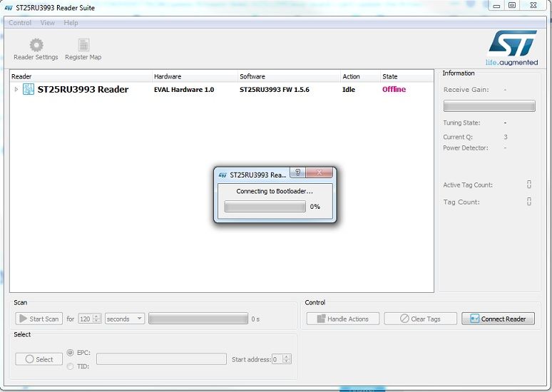The width and height of the screenshot is (552, 392).
Task: Click the ST25RU3993 Reader name text
Action: [x=83, y=89]
